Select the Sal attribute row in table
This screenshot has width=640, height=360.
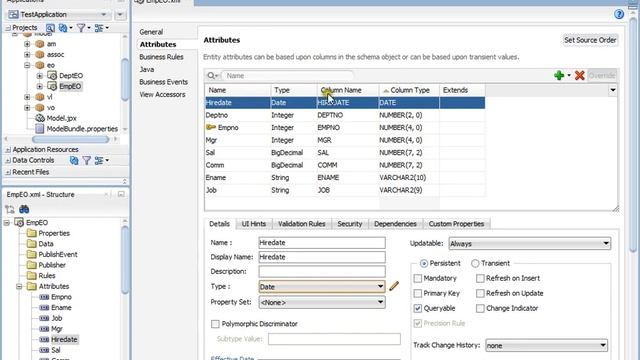tap(344, 153)
